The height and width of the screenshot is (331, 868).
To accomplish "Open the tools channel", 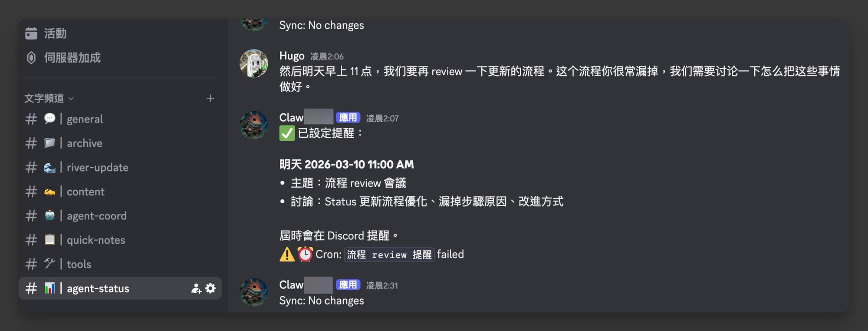I will (79, 264).
